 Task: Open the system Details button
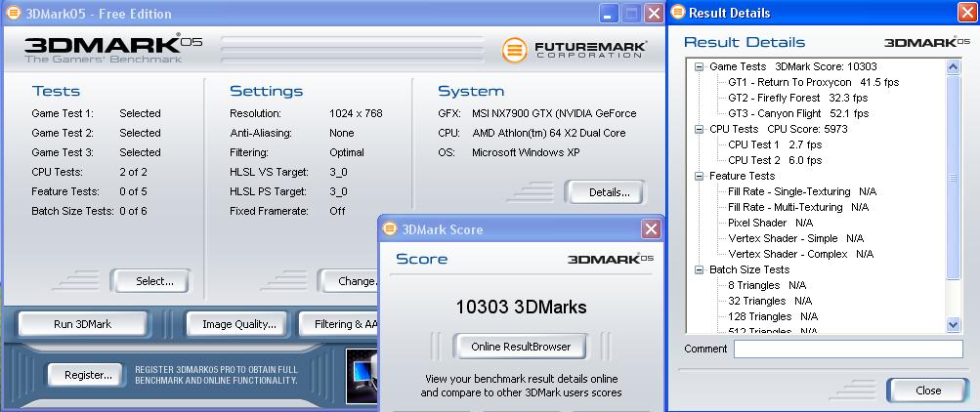pos(605,192)
